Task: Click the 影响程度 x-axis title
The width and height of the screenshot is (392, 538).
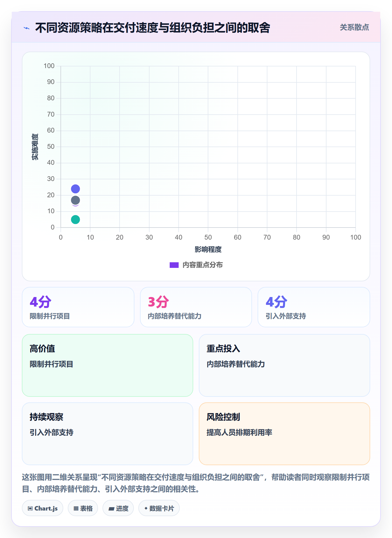Action: [x=208, y=249]
